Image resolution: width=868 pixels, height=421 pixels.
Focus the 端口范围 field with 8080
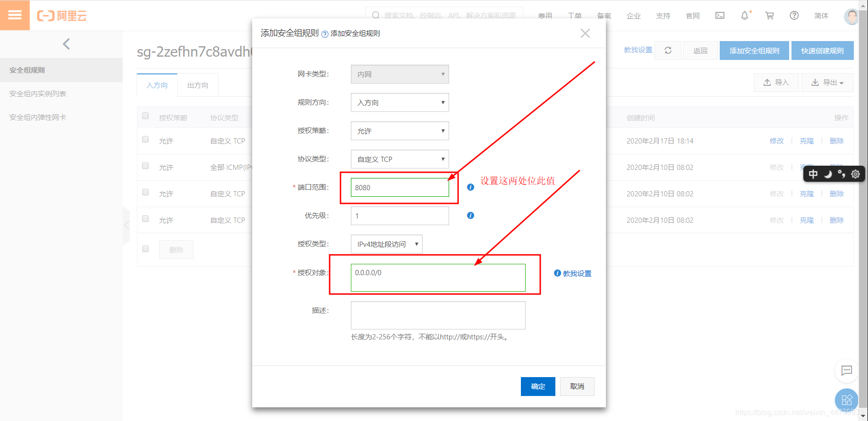click(x=400, y=187)
